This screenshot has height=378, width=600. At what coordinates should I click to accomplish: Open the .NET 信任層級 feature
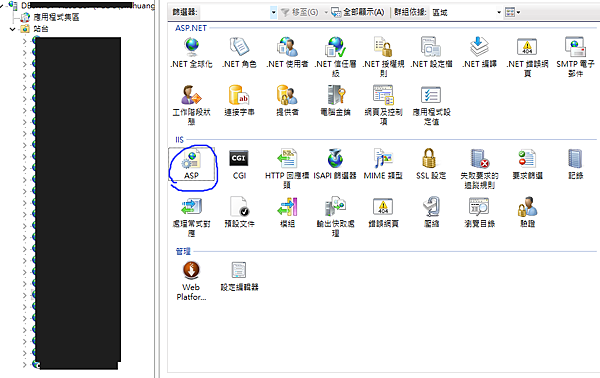[x=335, y=57]
